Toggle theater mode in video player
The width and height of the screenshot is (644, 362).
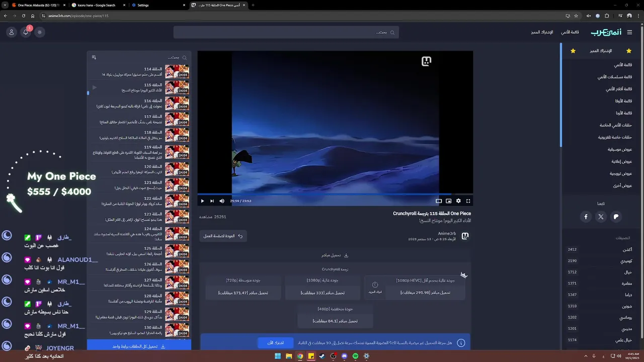pyautogui.click(x=439, y=201)
